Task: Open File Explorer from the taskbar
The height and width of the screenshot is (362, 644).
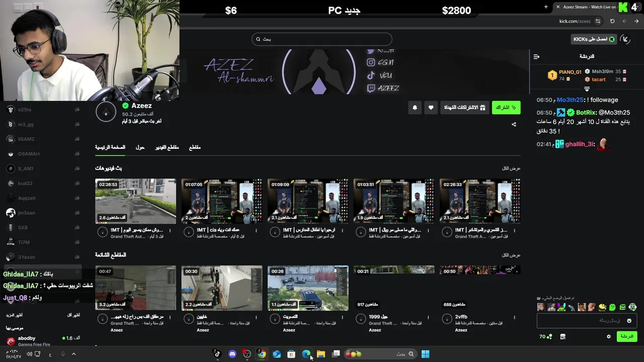Action: pos(321,354)
